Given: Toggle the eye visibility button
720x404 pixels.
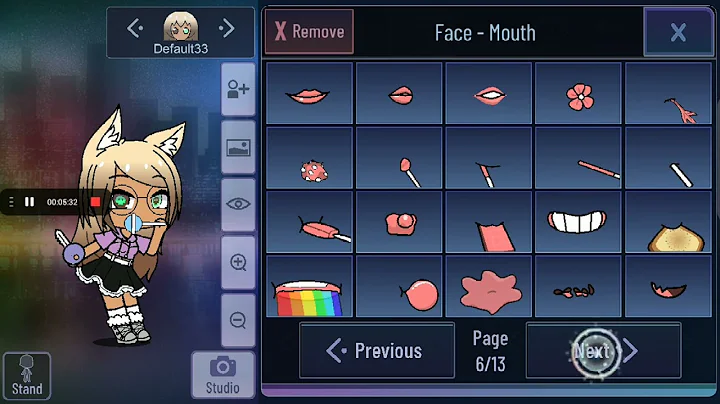Looking at the screenshot, I should pyautogui.click(x=238, y=204).
